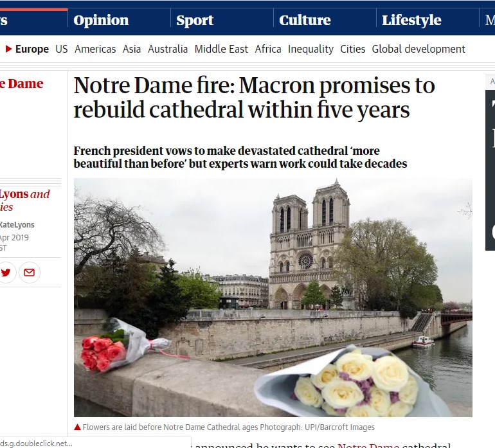495x448 pixels.
Task: Click the Africa link
Action: point(268,49)
